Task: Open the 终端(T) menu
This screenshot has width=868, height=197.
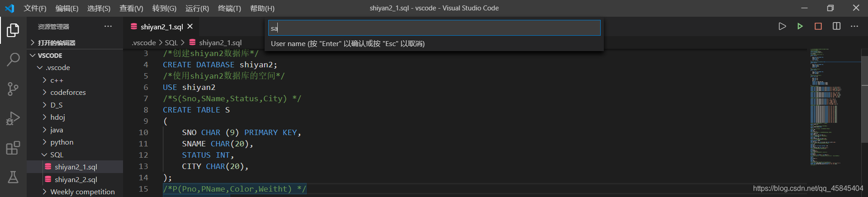Action: [229, 8]
